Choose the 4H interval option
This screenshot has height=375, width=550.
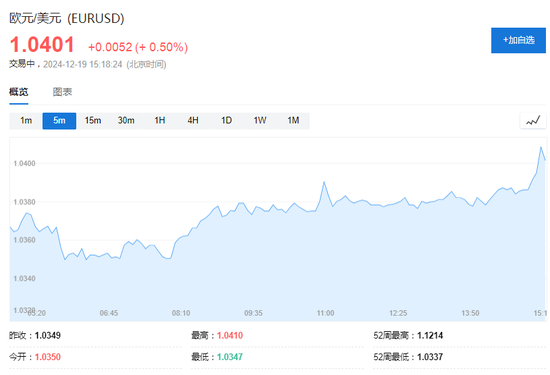[x=193, y=121]
